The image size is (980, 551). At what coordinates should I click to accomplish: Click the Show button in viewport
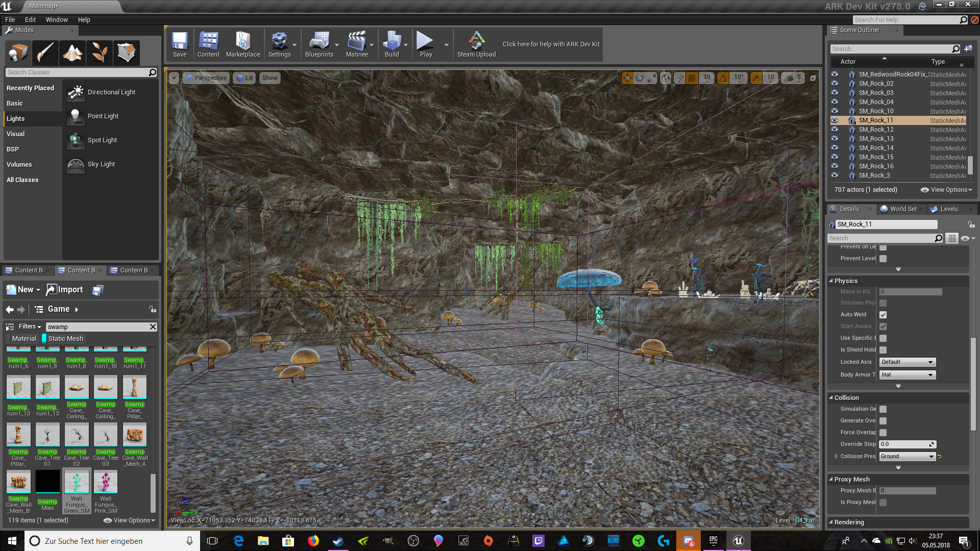[x=269, y=78]
